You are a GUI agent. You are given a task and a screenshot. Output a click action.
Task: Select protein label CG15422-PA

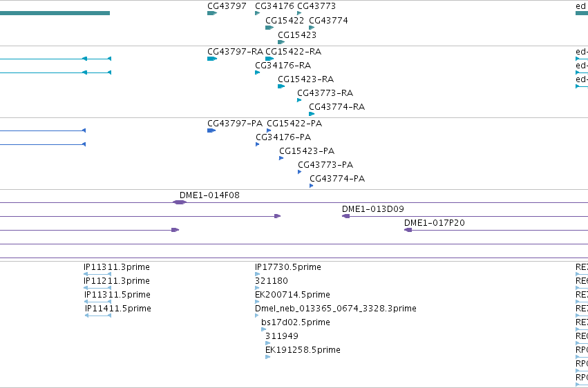point(294,123)
